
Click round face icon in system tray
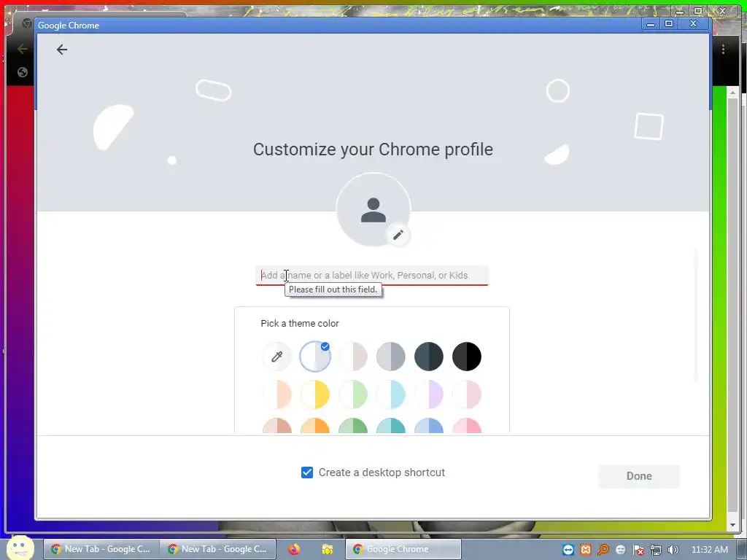620,550
